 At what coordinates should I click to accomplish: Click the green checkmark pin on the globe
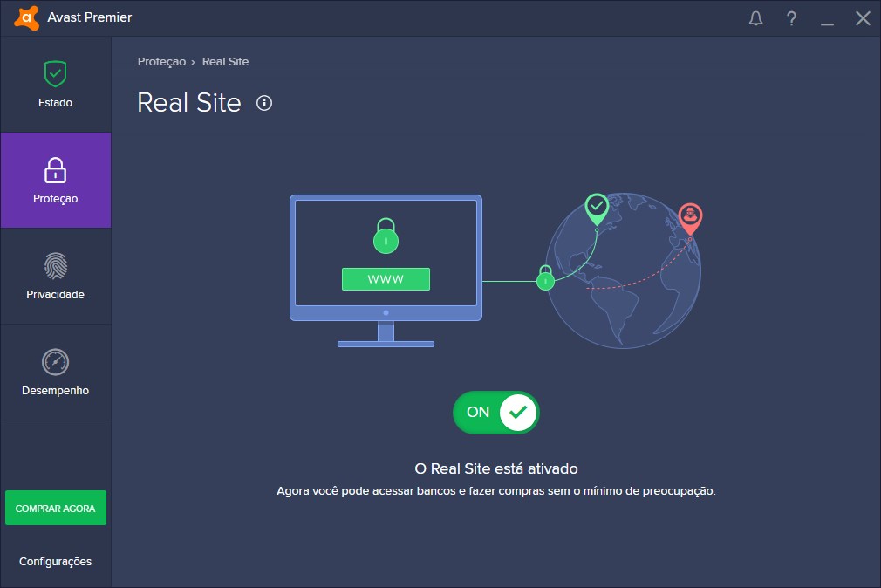click(597, 208)
